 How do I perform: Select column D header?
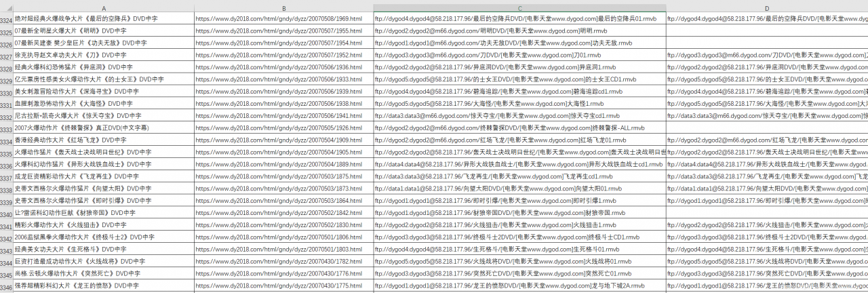(767, 7)
